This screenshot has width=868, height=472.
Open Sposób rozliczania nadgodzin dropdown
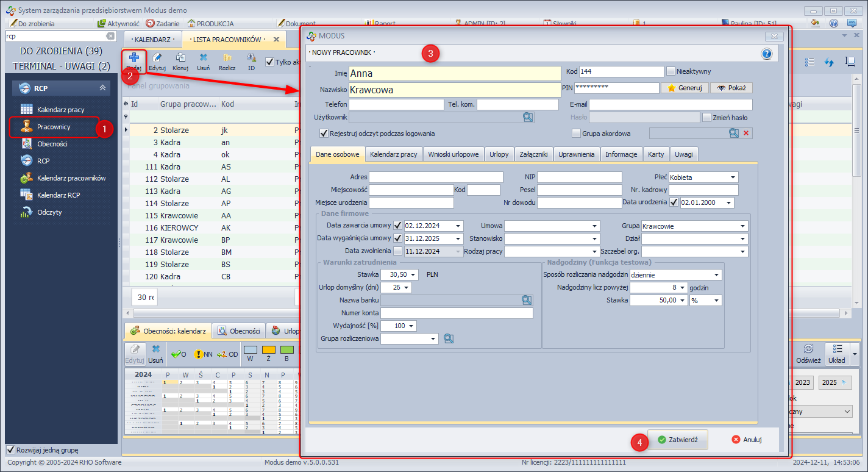coord(716,275)
